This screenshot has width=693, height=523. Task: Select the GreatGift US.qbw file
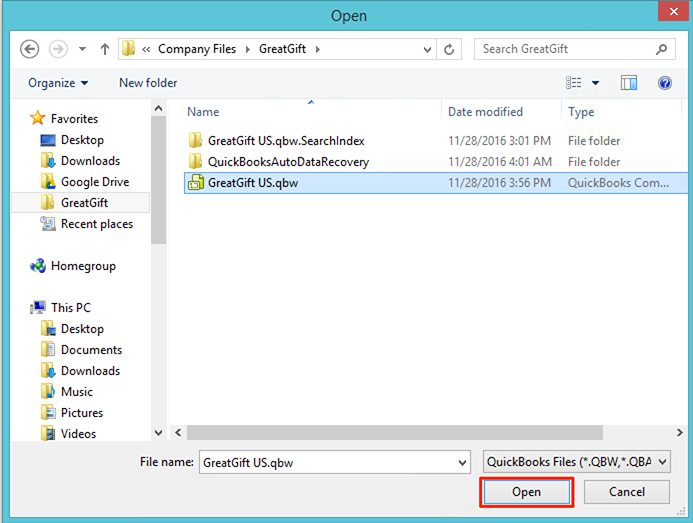pyautogui.click(x=252, y=183)
